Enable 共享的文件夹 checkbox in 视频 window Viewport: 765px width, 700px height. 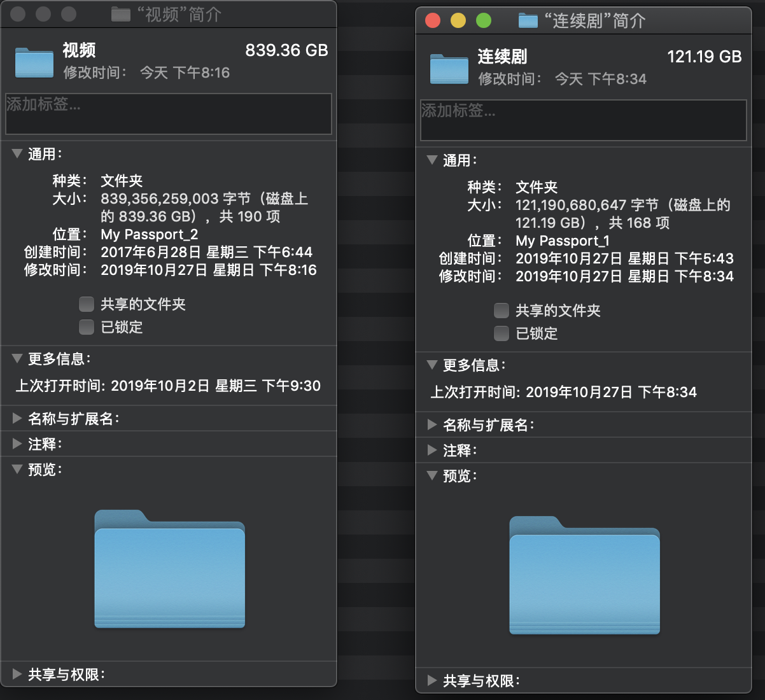click(x=87, y=304)
